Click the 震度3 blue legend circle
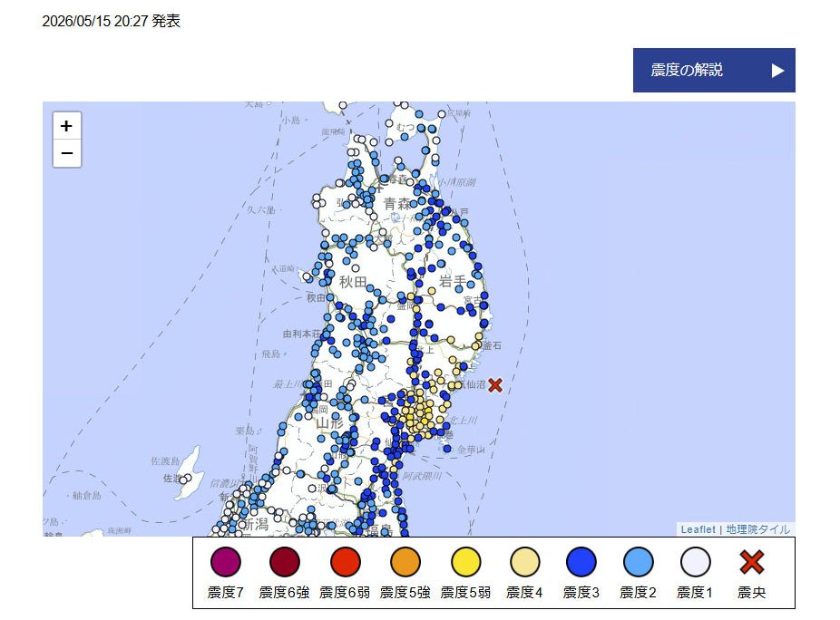Screen dimensions: 840x620 [581, 562]
